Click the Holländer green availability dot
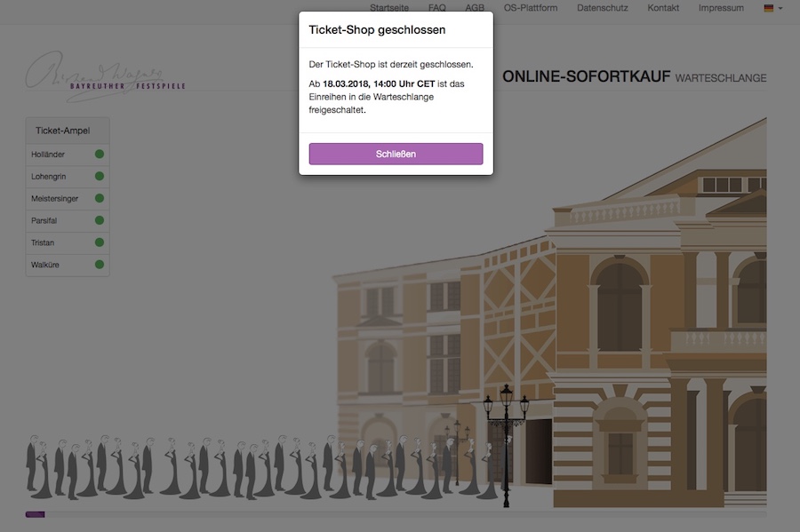This screenshot has width=800, height=532. click(x=100, y=154)
